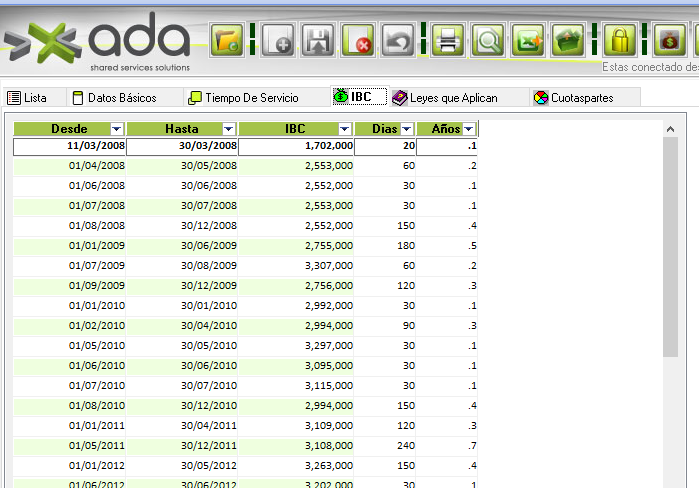The height and width of the screenshot is (488, 699).
Task: Click the delete record red X icon
Action: (x=358, y=41)
